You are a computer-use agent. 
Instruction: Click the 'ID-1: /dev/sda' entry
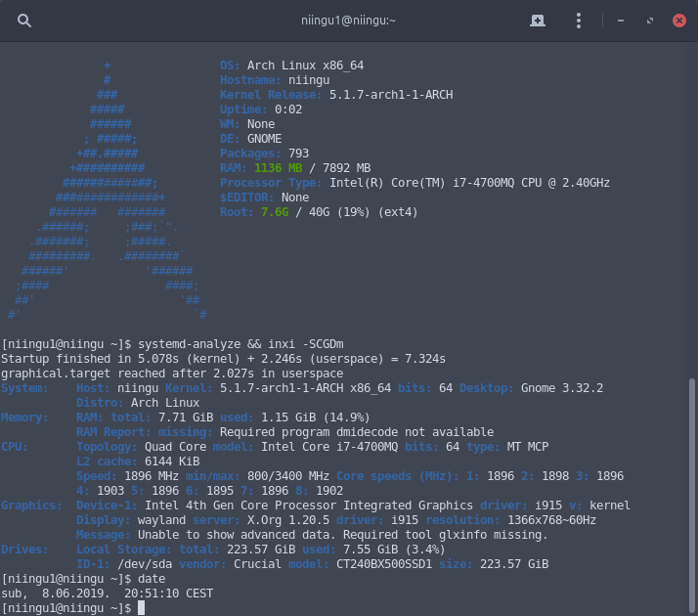coord(124,564)
